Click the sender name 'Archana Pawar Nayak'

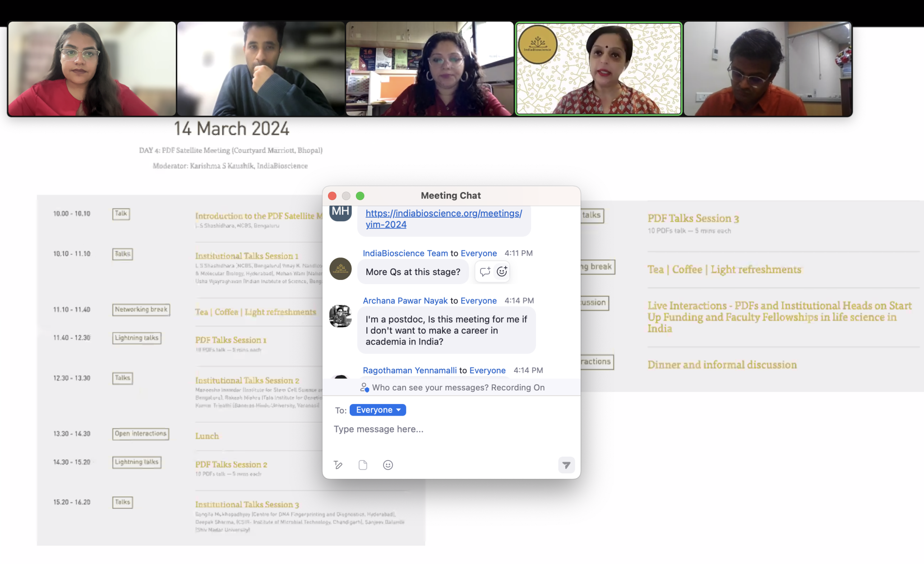pyautogui.click(x=405, y=301)
